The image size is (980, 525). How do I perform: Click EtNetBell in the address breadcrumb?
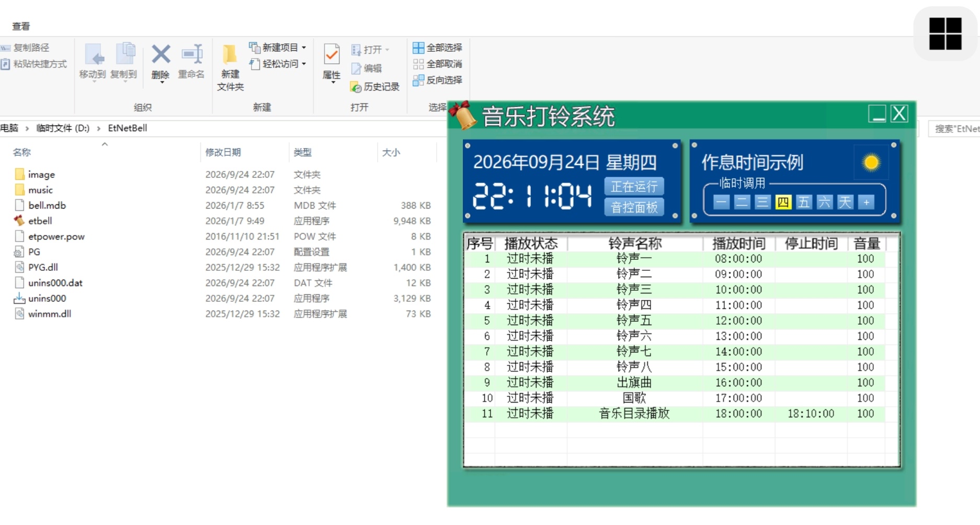coord(128,128)
